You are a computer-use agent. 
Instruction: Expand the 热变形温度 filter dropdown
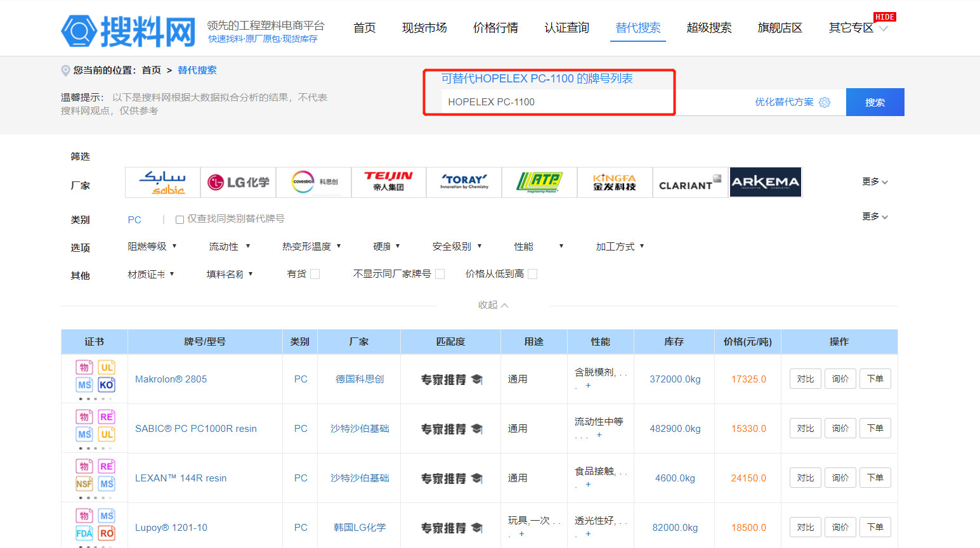tap(311, 247)
